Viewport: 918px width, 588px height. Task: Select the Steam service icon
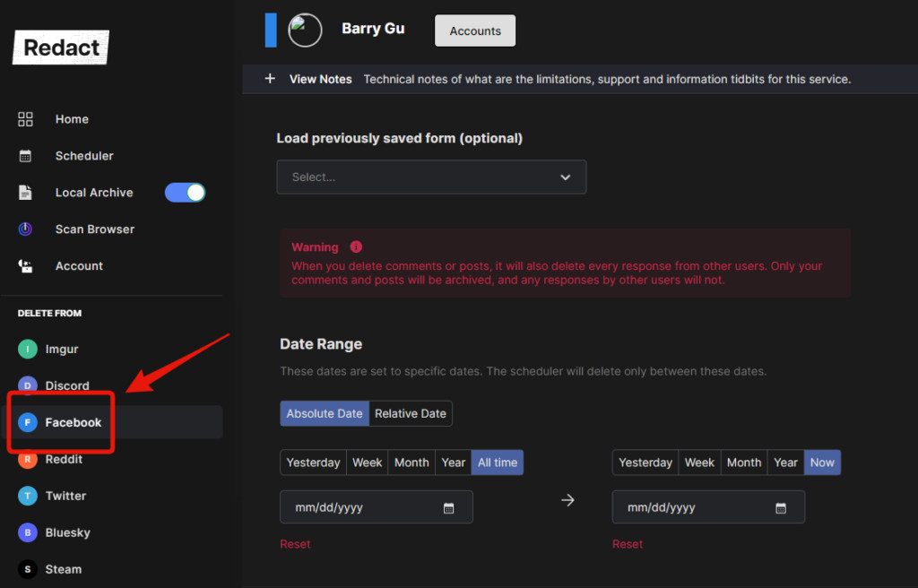[28, 569]
